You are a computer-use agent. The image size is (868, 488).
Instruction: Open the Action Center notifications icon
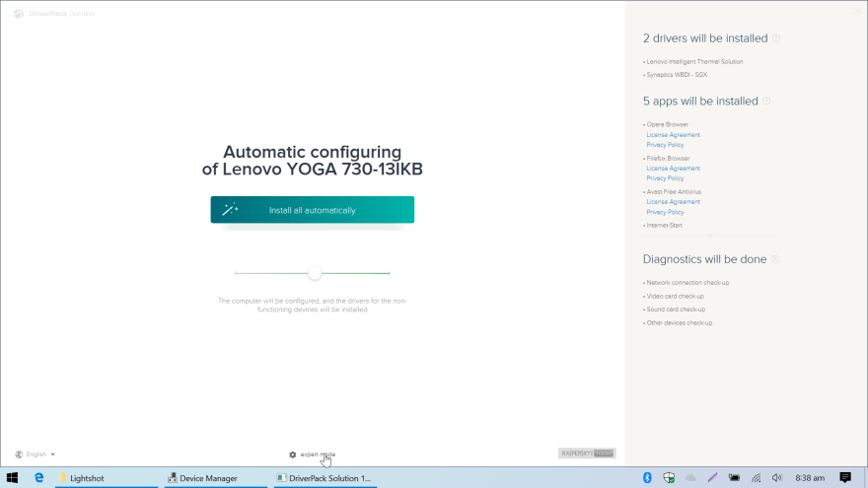point(845,477)
